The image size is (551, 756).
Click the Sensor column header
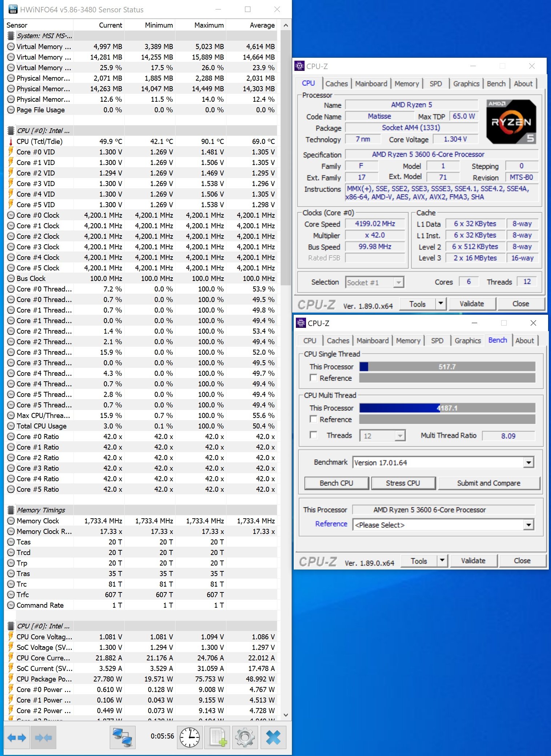(x=39, y=25)
